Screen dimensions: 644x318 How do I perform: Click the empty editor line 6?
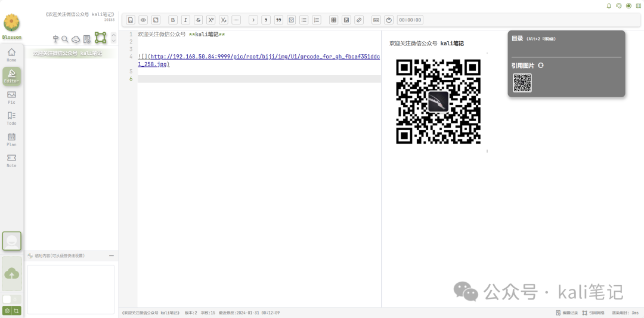pyautogui.click(x=259, y=79)
